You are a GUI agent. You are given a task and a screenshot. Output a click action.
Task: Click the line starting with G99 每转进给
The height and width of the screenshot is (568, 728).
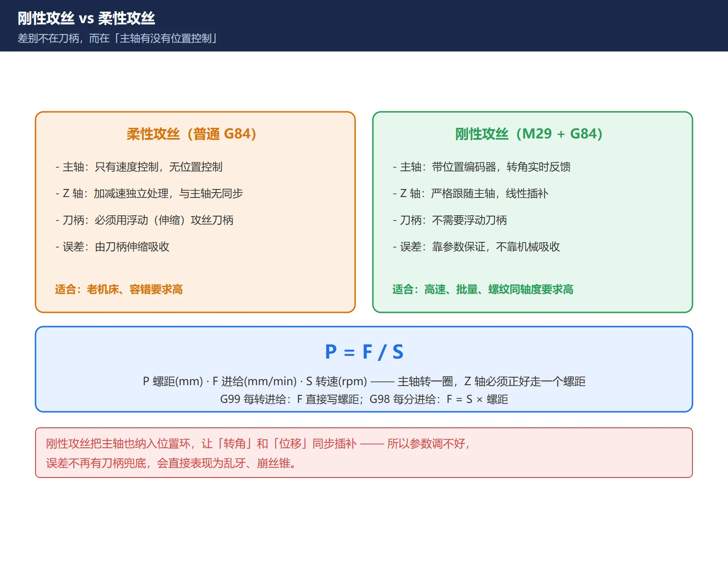tap(364, 399)
